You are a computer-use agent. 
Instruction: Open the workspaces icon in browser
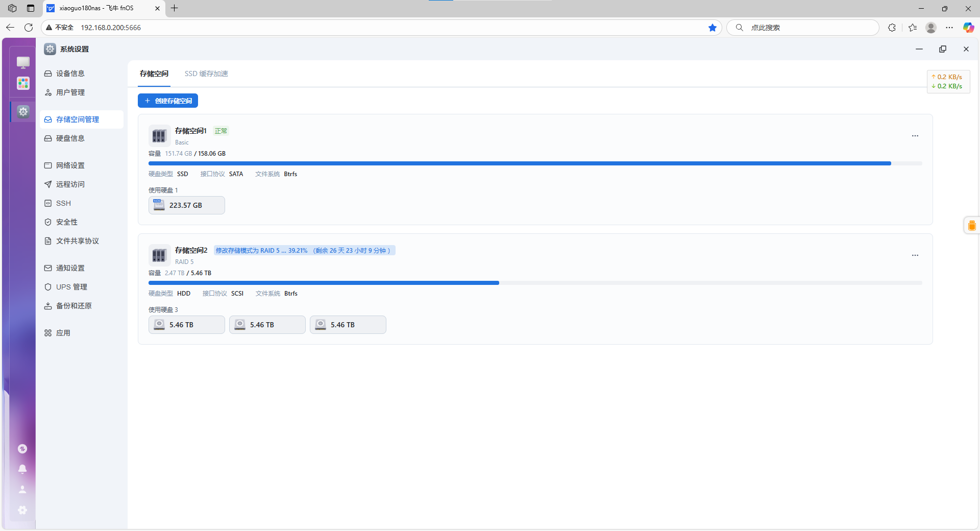point(12,8)
